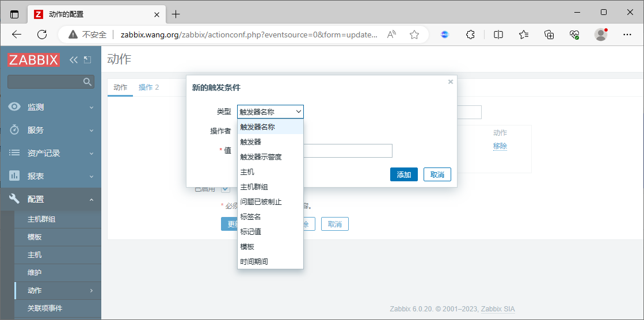Click the services clock icon
This screenshot has width=644, height=320.
pyautogui.click(x=14, y=130)
